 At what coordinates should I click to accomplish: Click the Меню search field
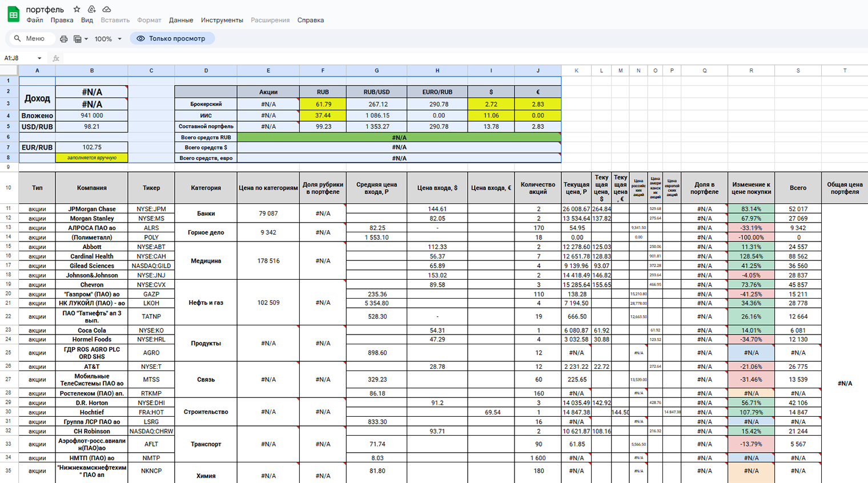click(x=31, y=38)
